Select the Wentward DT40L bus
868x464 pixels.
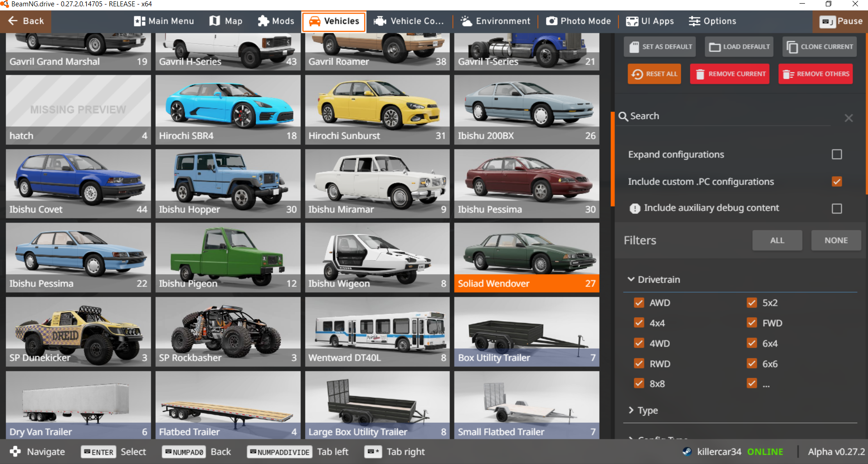coord(377,332)
